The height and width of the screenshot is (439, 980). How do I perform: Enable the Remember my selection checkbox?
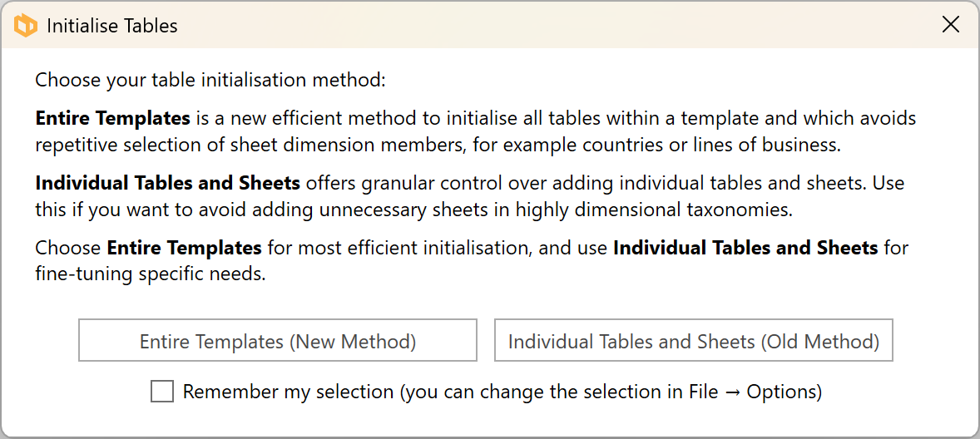tap(162, 391)
